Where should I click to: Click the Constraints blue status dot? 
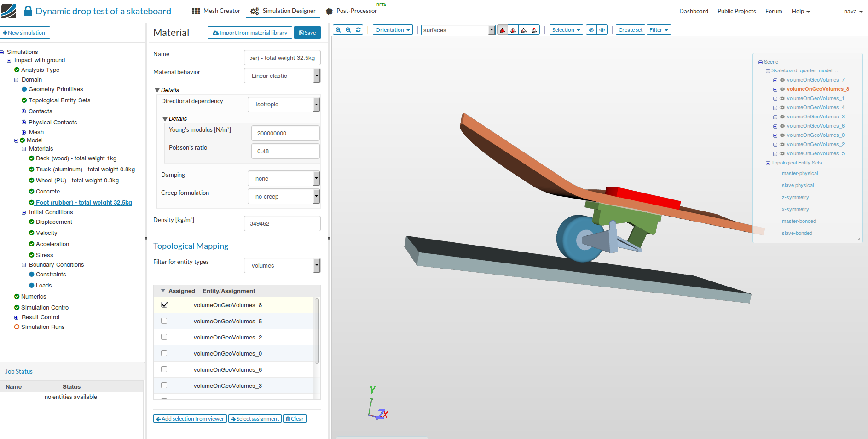pos(32,275)
